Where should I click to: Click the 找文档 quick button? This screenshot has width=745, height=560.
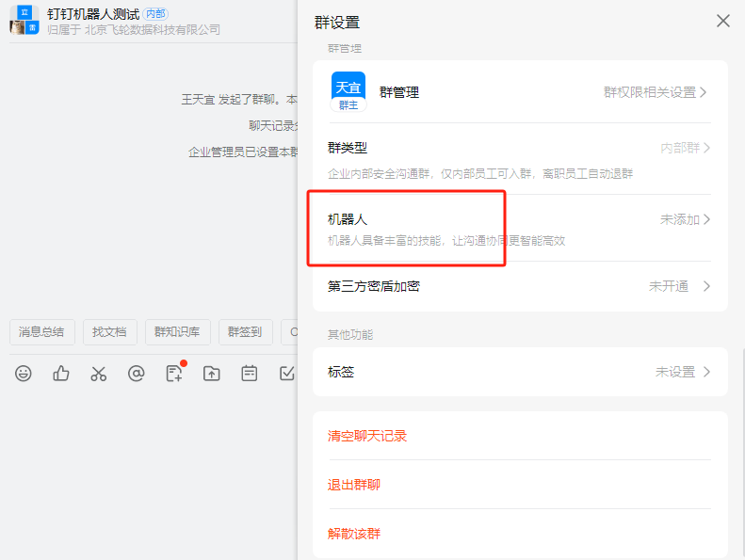(109, 332)
